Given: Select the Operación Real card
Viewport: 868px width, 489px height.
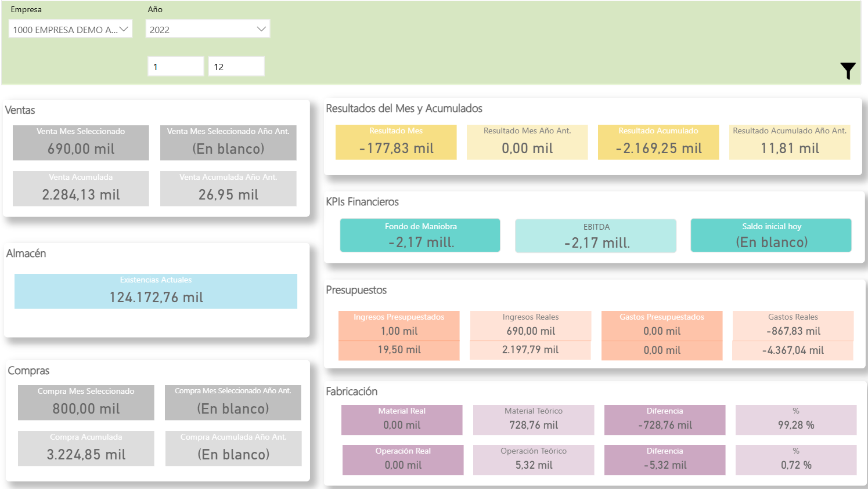Looking at the screenshot, I should coord(403,460).
